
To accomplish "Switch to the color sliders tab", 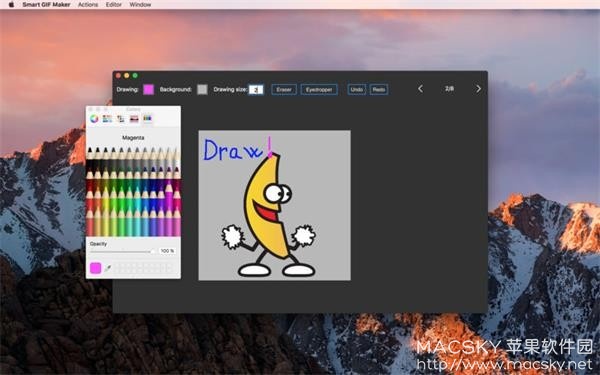I will click(108, 119).
